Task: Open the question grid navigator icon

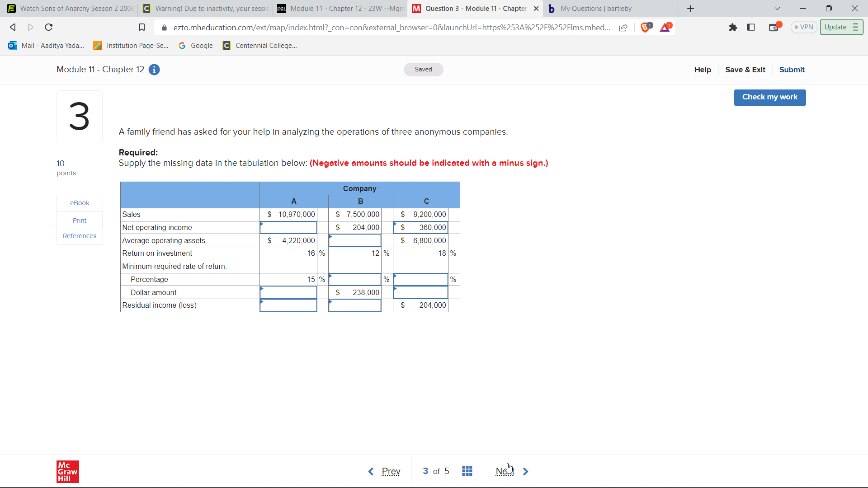Action: [x=467, y=471]
